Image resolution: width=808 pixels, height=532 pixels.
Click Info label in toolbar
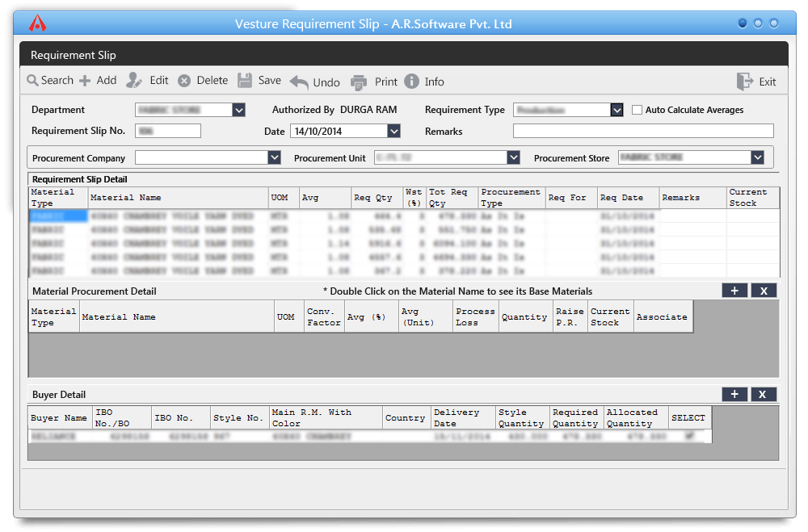tap(435, 82)
